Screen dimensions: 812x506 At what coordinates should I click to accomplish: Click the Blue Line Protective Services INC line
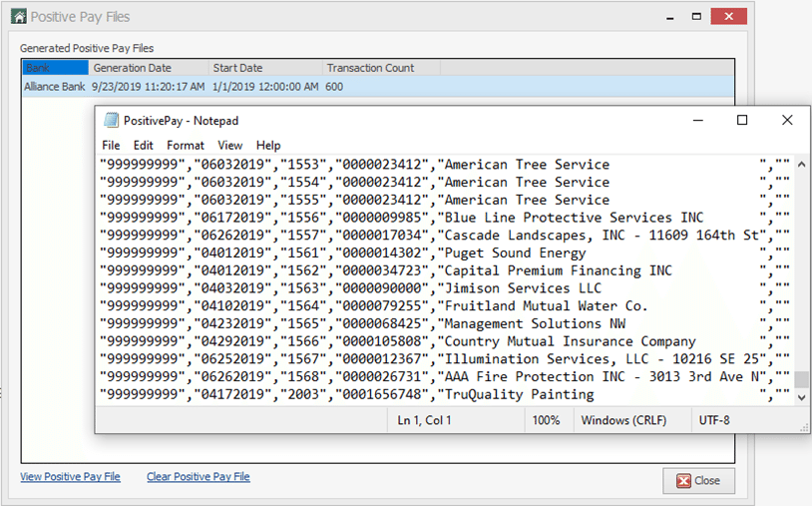tap(445, 218)
